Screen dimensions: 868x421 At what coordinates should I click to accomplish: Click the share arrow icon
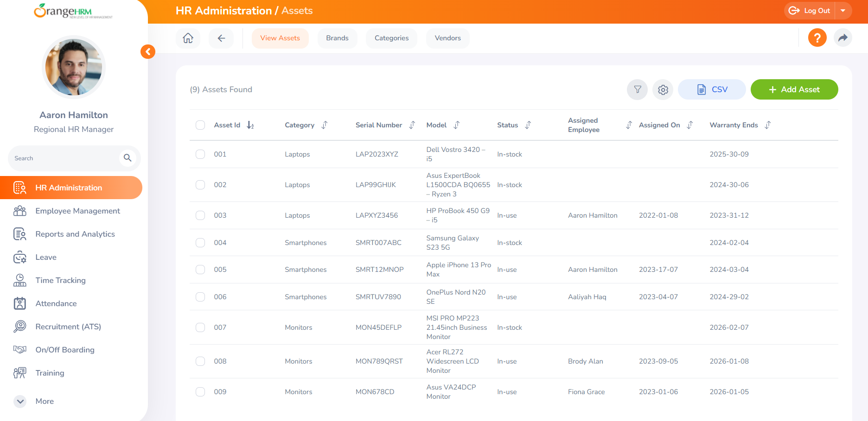[843, 38]
